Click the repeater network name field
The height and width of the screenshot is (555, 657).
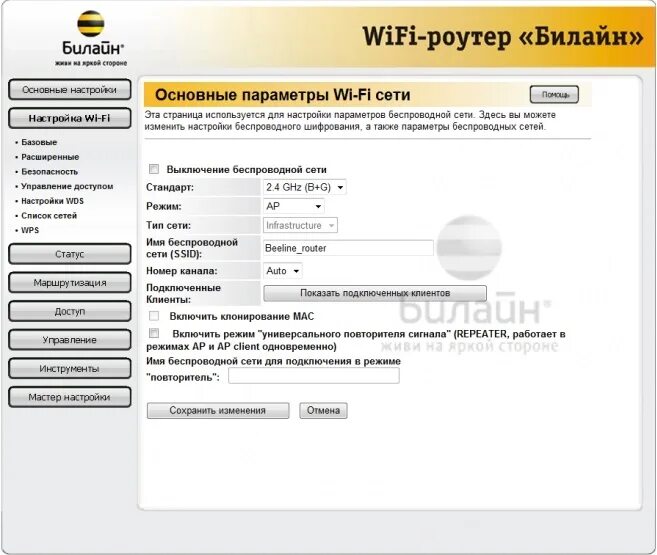point(314,376)
